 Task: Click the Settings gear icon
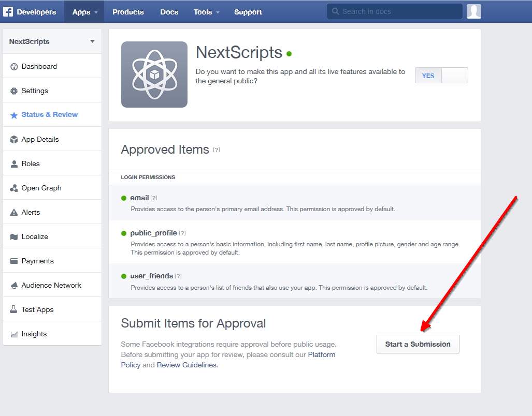14,91
